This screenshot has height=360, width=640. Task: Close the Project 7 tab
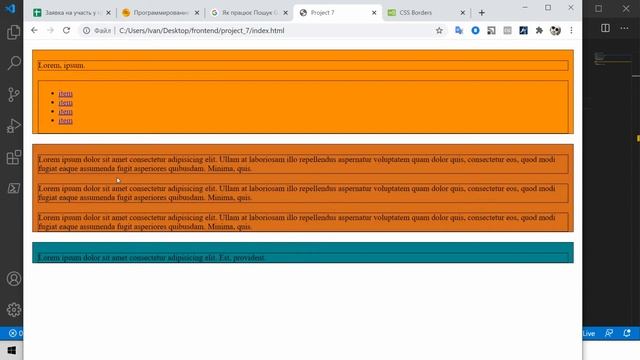(374, 13)
